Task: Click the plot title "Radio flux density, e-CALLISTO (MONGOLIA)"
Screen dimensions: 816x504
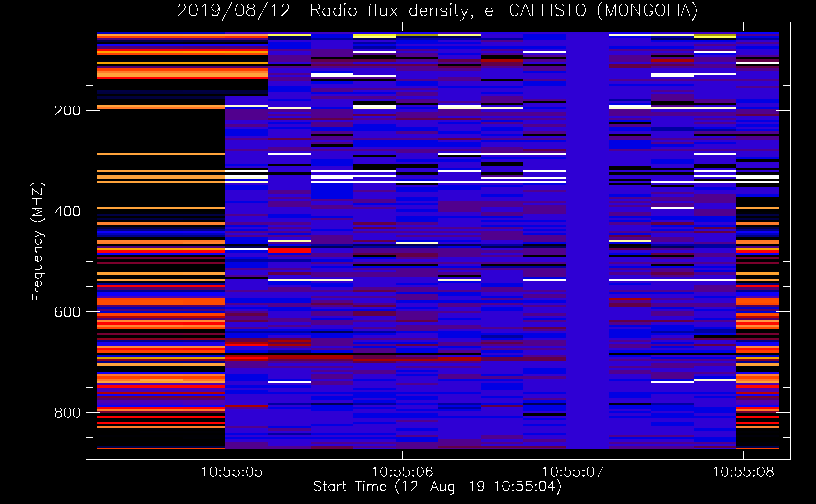Action: [504, 10]
